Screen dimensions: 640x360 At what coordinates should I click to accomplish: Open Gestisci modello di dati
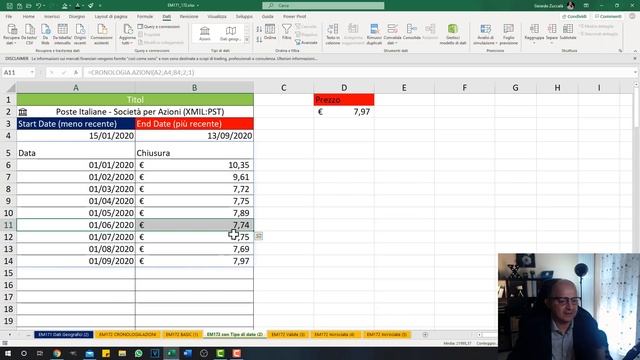tap(453, 34)
